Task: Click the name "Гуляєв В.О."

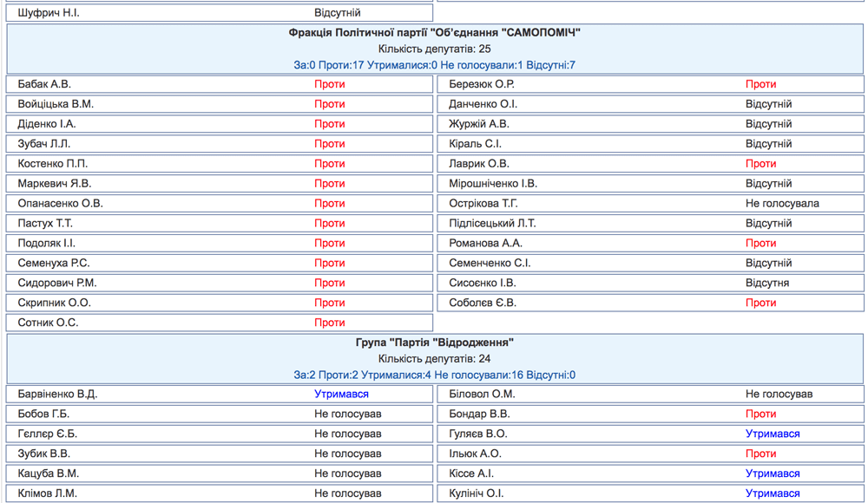Action: pos(477,434)
